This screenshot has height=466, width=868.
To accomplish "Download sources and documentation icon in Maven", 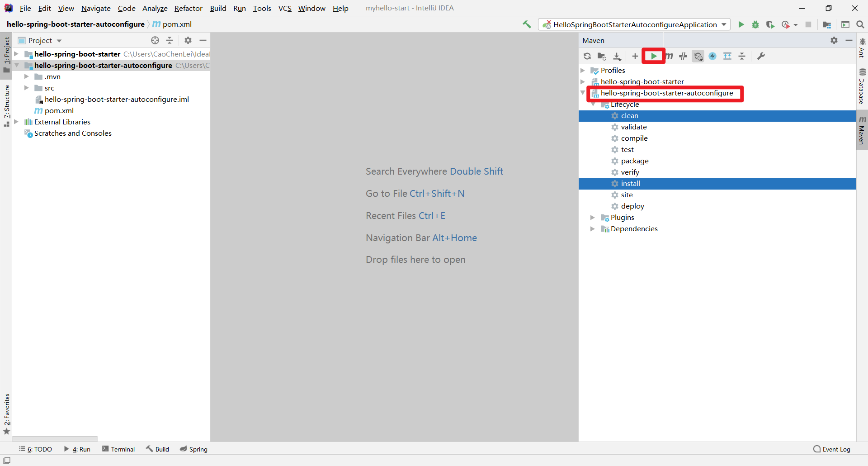I will pos(617,56).
